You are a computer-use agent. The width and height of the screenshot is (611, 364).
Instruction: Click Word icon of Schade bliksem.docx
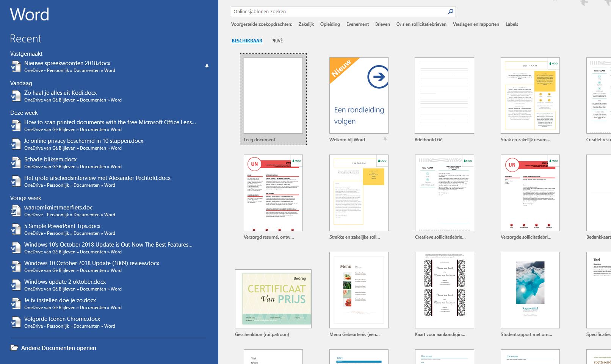[16, 162]
